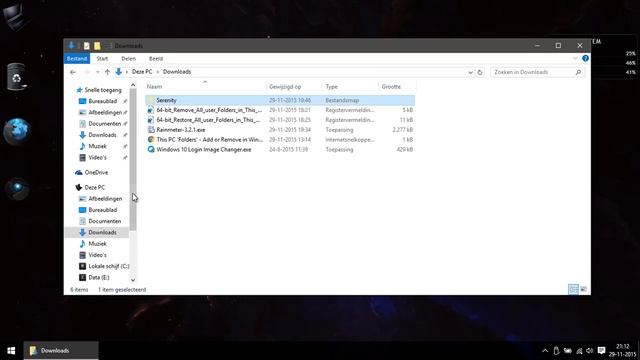This screenshot has height=360, width=640.
Task: Switch to the Start ribbon tab
Action: click(x=102, y=59)
